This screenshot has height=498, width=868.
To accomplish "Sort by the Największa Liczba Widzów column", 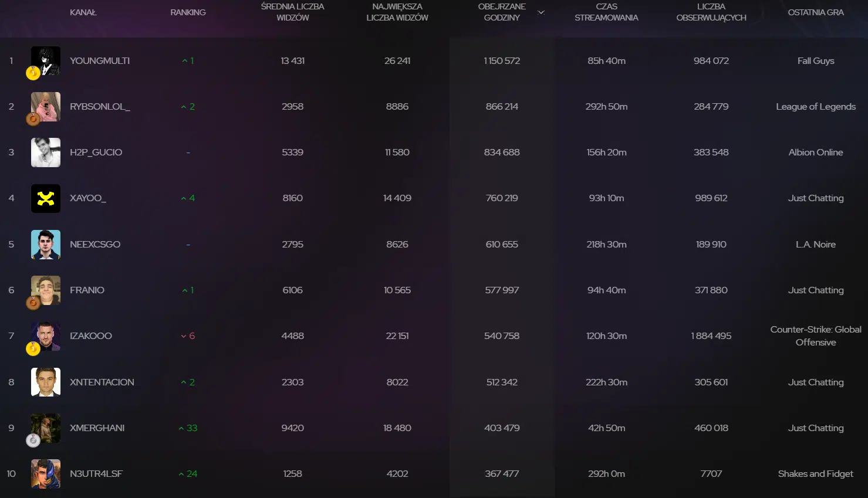I will click(397, 12).
